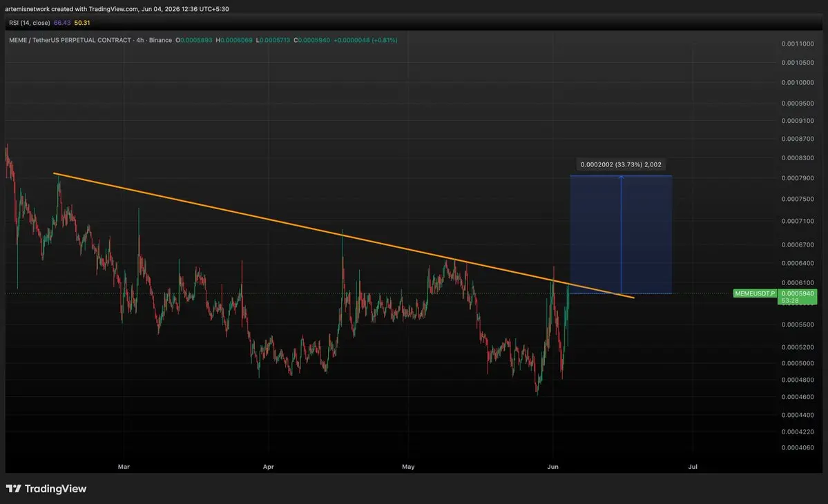Click the measurement label 0.0002002 (33.73%)
This screenshot has width=828, height=504.
(x=620, y=164)
